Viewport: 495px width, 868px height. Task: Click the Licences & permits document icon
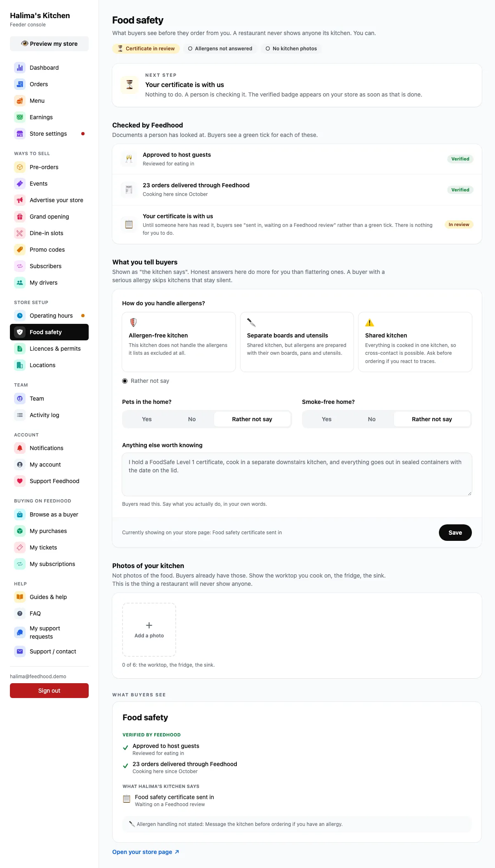pos(20,349)
